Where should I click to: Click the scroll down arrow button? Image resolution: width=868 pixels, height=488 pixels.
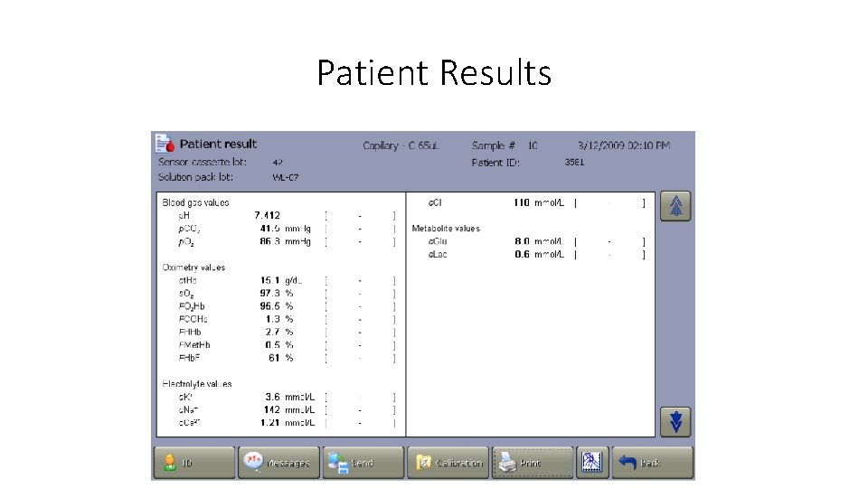675,422
